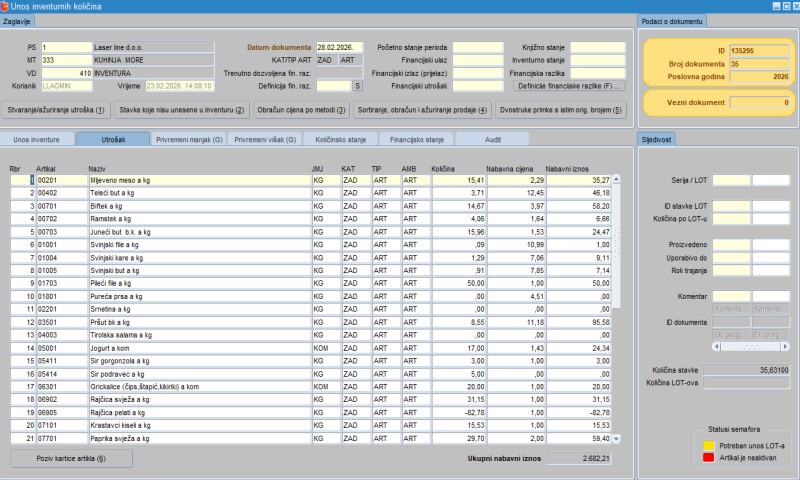
Task: Click Sortiranje, obračun i ažuriranje prodaje (4)
Action: pyautogui.click(x=422, y=110)
